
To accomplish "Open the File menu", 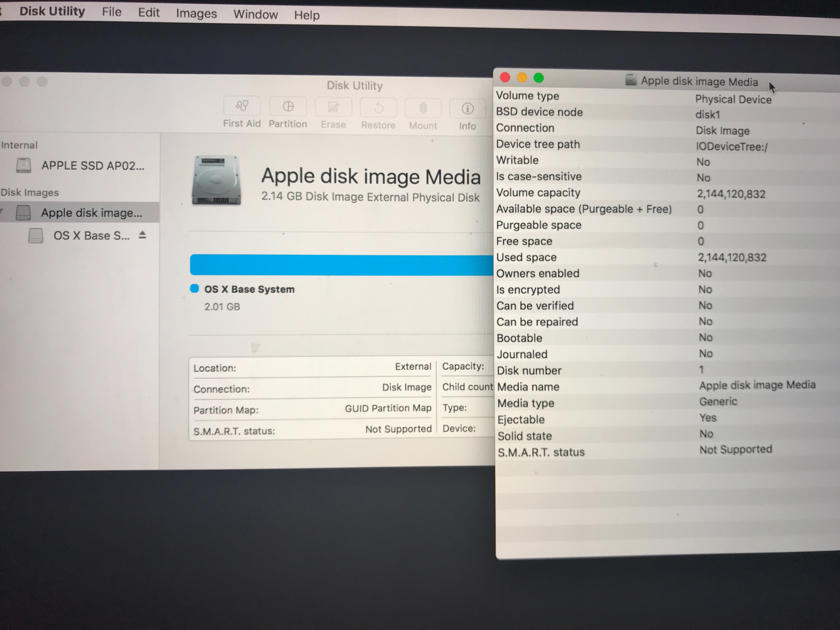I will coord(112,12).
